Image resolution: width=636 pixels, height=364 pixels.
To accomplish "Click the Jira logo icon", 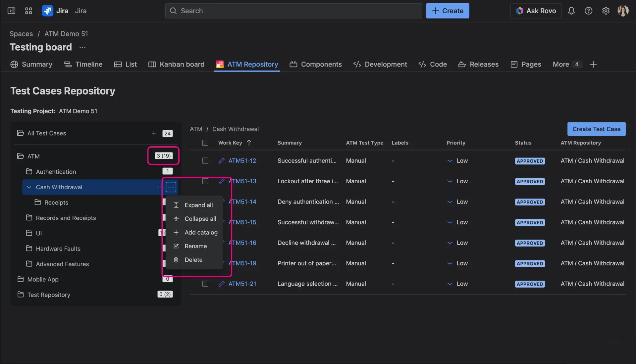I will (x=47, y=11).
